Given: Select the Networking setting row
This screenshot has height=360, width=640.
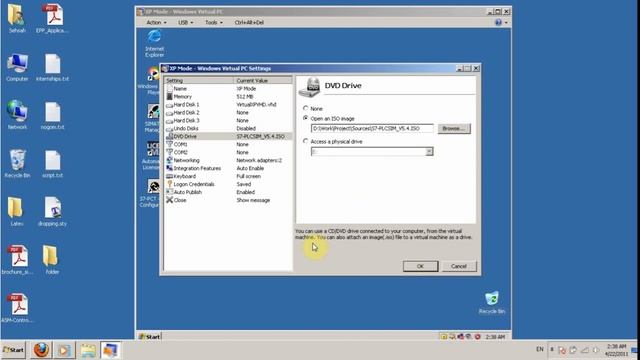Looking at the screenshot, I should [x=228, y=160].
